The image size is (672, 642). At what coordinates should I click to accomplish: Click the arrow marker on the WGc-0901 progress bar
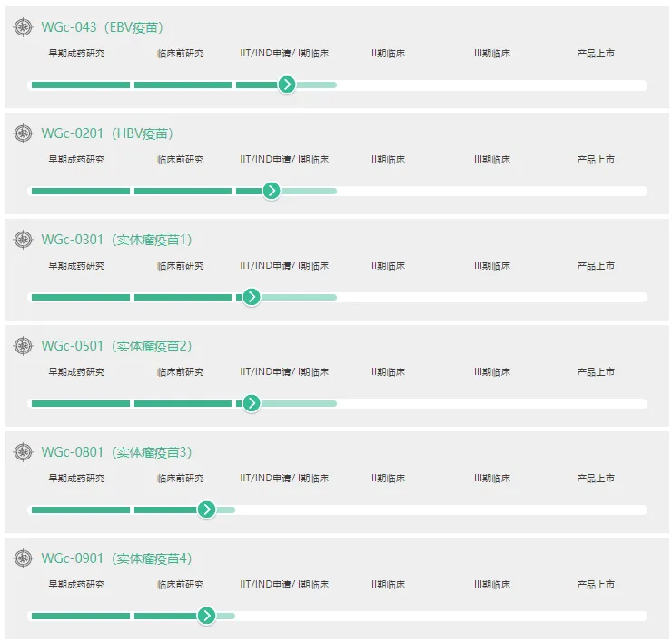pyautogui.click(x=207, y=616)
